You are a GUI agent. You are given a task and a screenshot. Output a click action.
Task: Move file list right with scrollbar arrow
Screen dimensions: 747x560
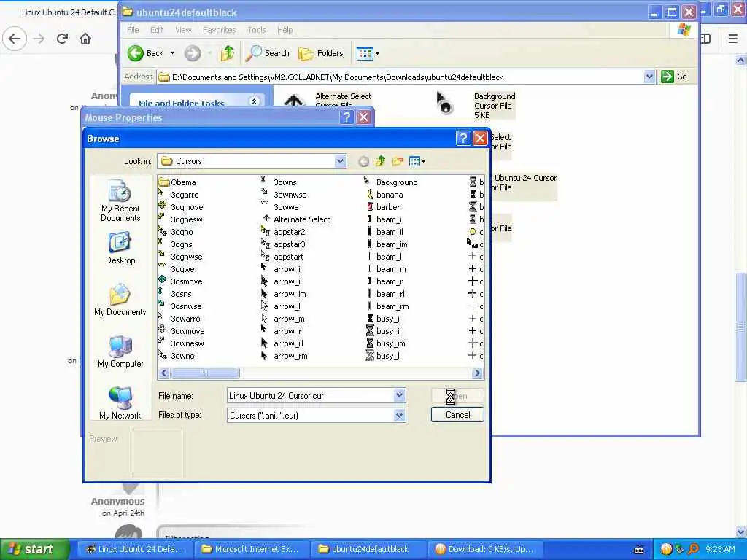click(x=477, y=373)
